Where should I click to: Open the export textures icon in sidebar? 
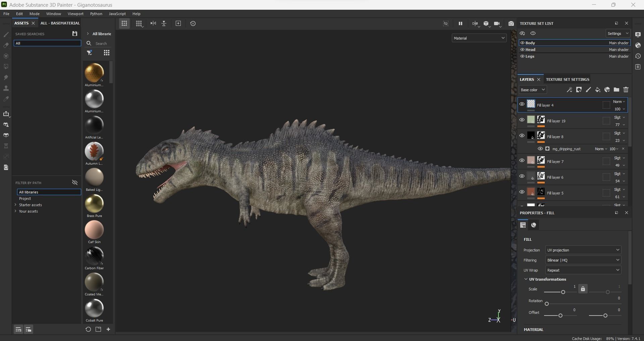coord(6,114)
